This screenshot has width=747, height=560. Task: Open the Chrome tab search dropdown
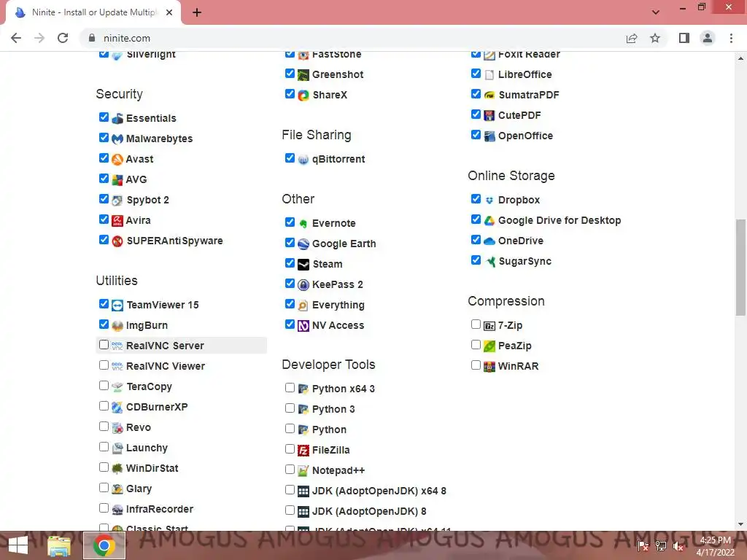656,12
